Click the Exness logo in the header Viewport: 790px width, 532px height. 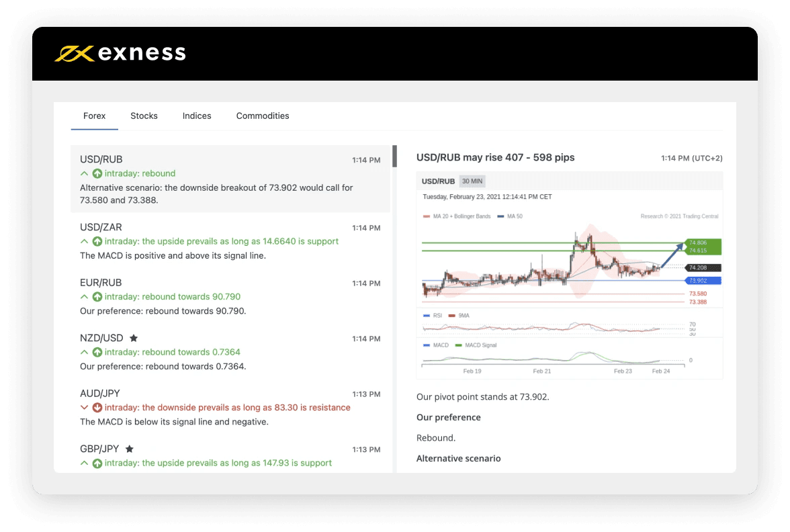(120, 53)
